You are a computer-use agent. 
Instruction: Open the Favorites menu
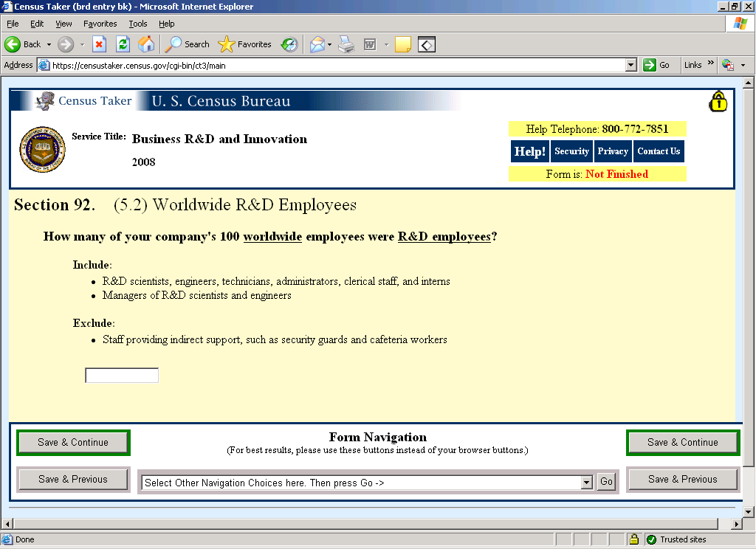click(100, 24)
